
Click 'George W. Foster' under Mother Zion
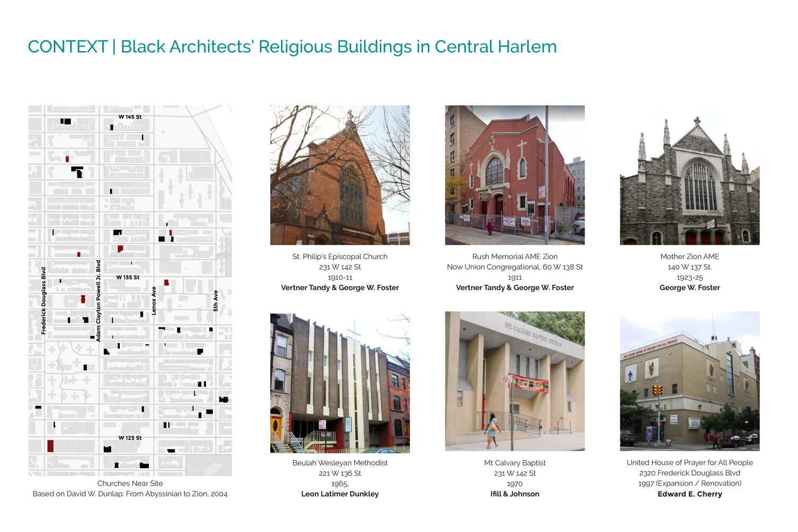tap(689, 288)
